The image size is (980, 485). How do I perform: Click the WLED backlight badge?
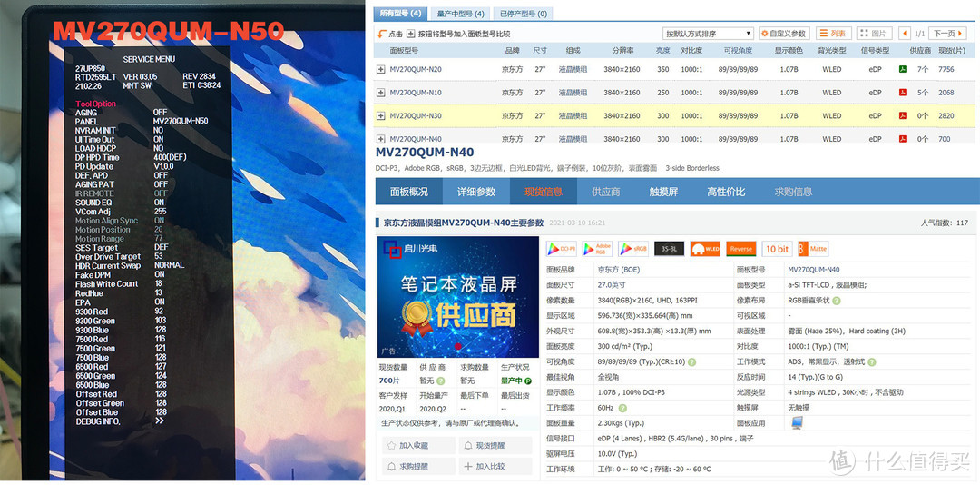point(706,249)
